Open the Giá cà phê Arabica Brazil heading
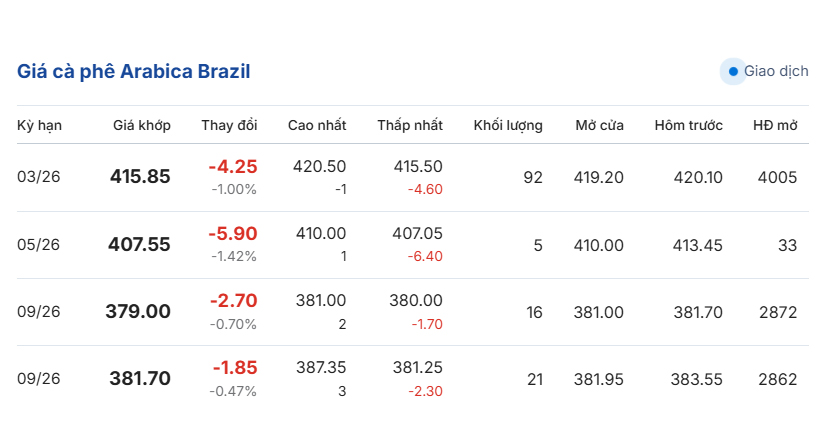This screenshot has height=440, width=825. [134, 72]
